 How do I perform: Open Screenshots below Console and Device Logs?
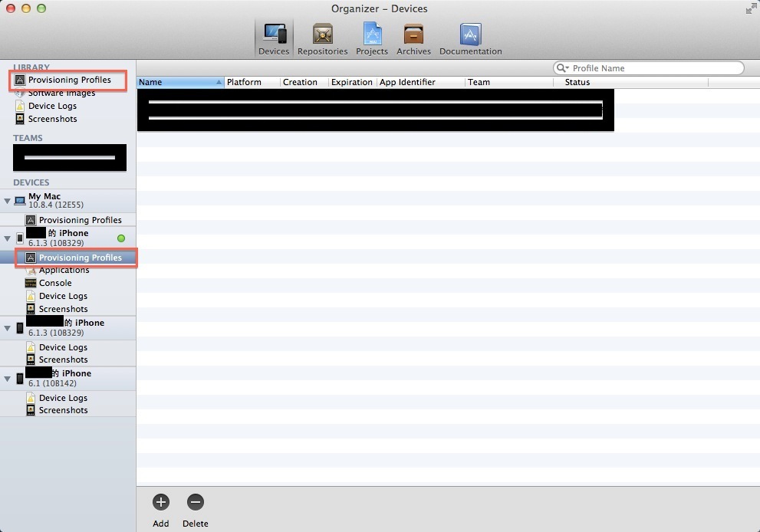pyautogui.click(x=63, y=309)
